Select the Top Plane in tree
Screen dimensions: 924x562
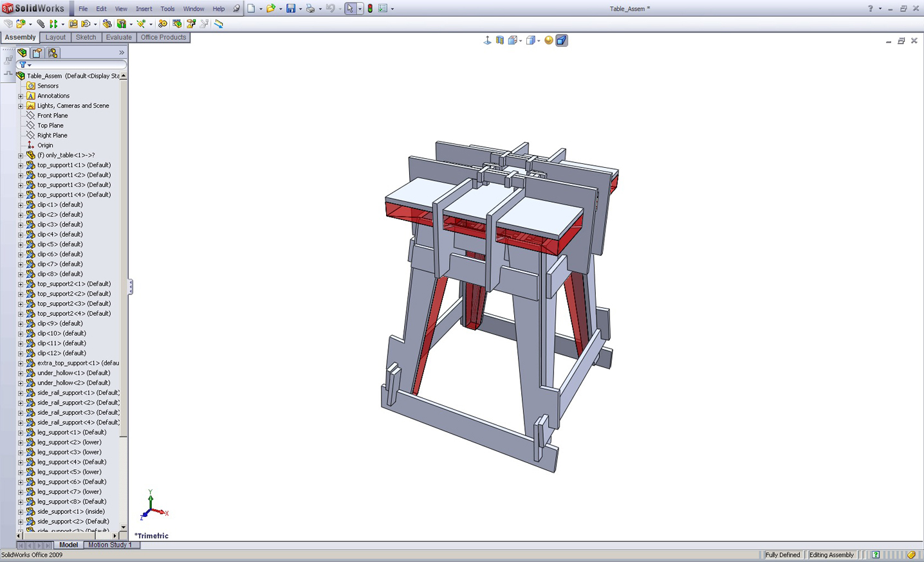50,125
